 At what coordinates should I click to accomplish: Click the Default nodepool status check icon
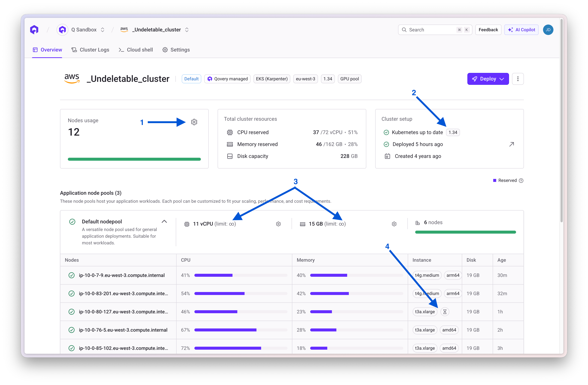72,222
